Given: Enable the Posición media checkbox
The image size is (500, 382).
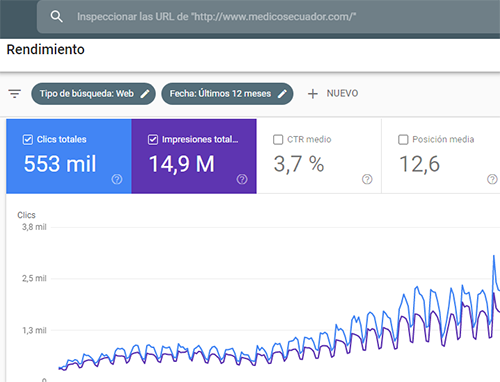Looking at the screenshot, I should (x=403, y=139).
